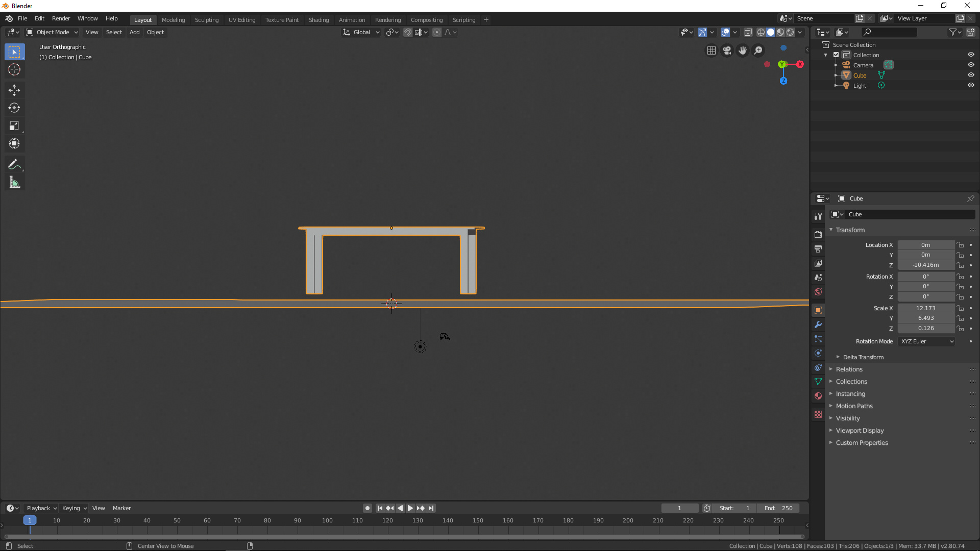Image resolution: width=980 pixels, height=551 pixels.
Task: Select the Rotate tool in the toolbar
Action: 14,108
